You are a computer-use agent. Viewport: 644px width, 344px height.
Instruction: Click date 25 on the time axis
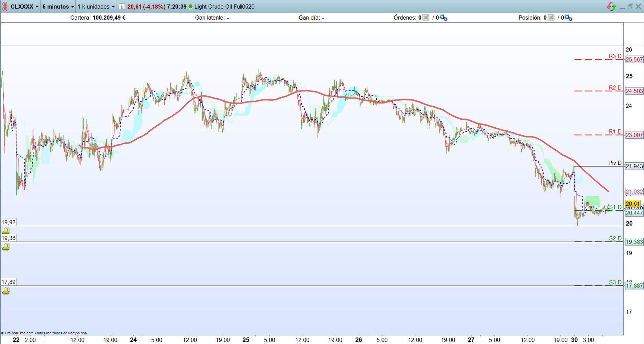tap(246, 340)
